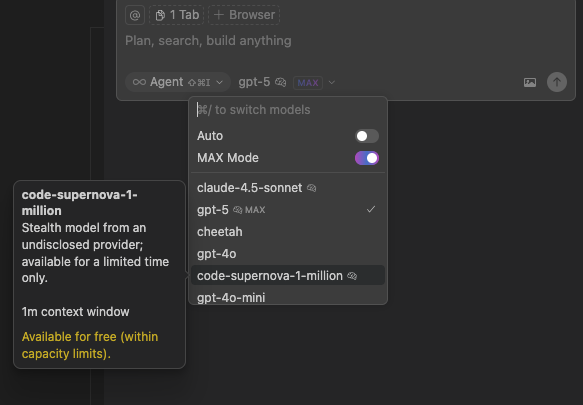Click the bold tooltip title code-supernova-1-million
Viewport: 583px width, 405px height.
[80, 203]
